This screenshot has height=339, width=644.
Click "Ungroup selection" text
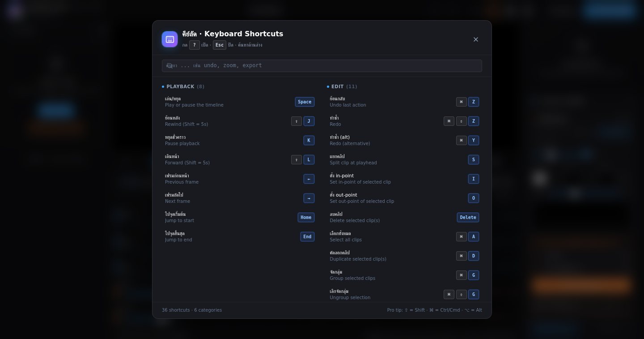[350, 298]
